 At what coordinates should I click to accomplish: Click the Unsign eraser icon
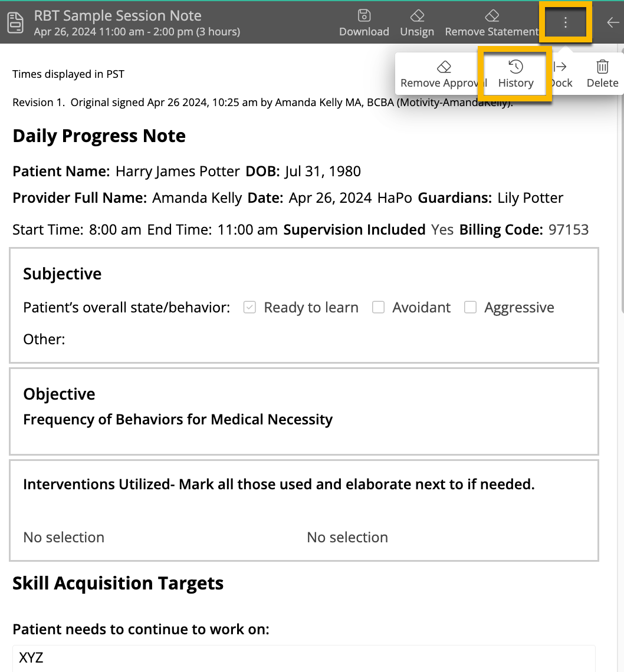tap(417, 16)
